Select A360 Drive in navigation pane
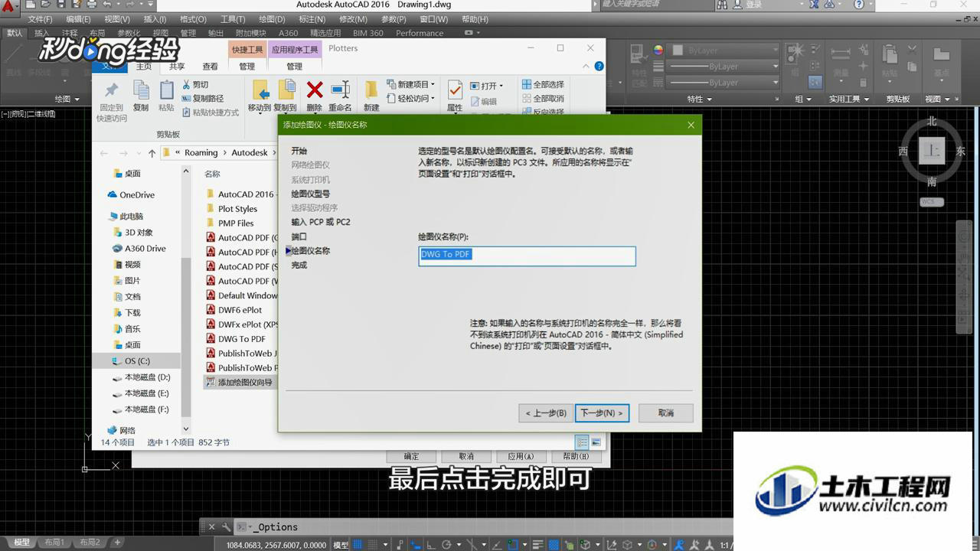Image resolution: width=980 pixels, height=551 pixels. pos(139,249)
